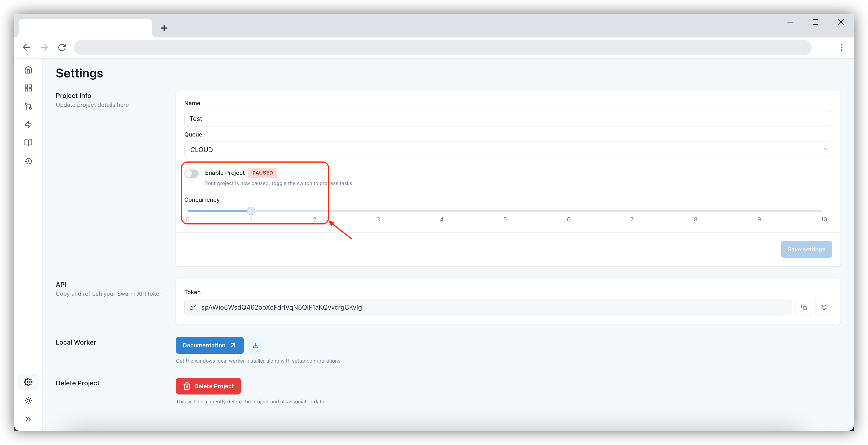Image resolution: width=868 pixels, height=445 pixels.
Task: Set Concurrency slider to a new value
Action: (251, 211)
